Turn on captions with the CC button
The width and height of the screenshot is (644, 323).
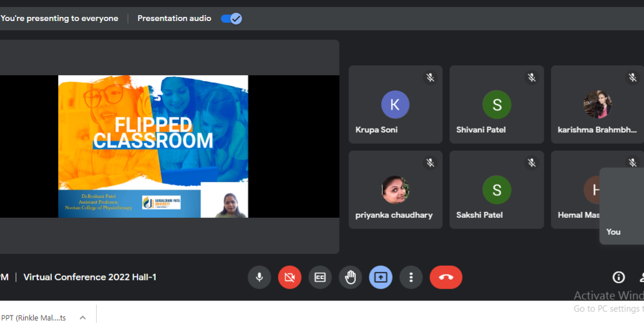point(320,277)
